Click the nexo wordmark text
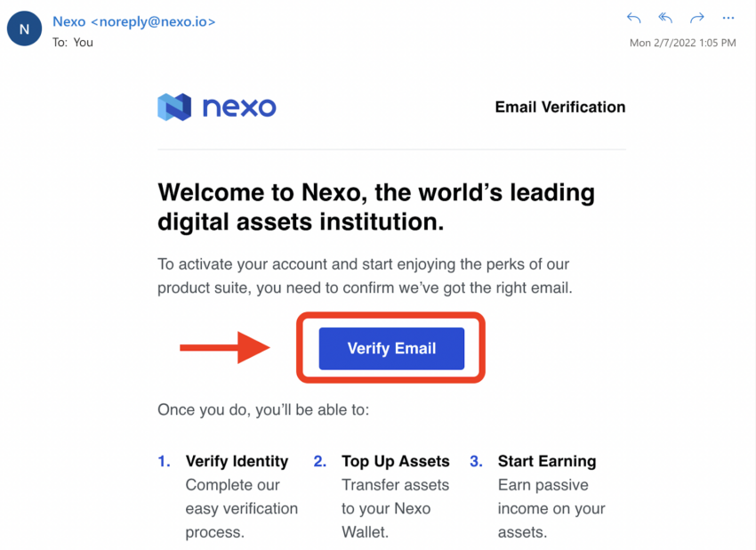 [239, 107]
